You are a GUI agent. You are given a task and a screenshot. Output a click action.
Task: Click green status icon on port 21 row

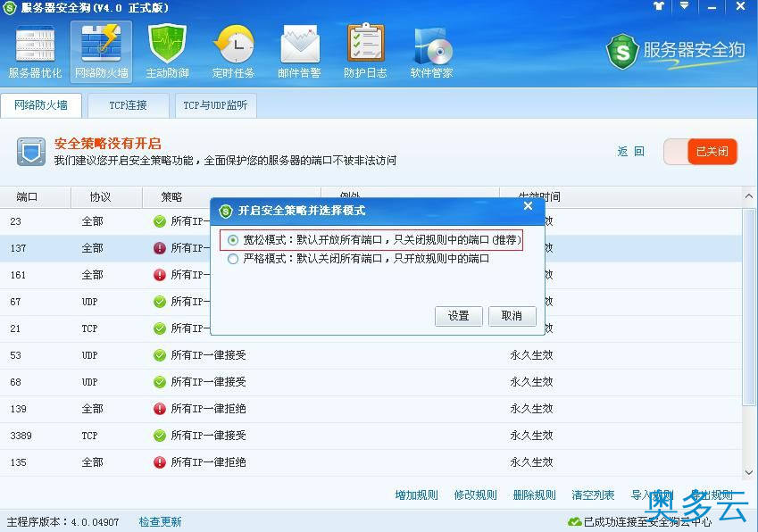tap(160, 328)
